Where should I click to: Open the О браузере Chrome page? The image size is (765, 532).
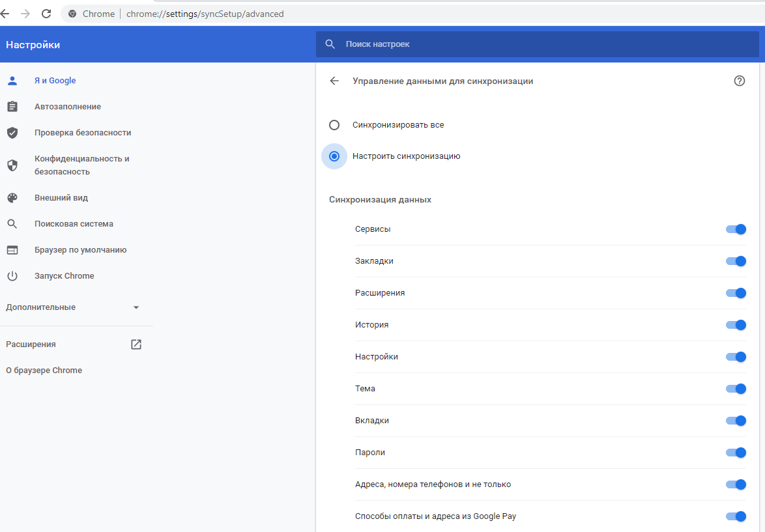44,371
